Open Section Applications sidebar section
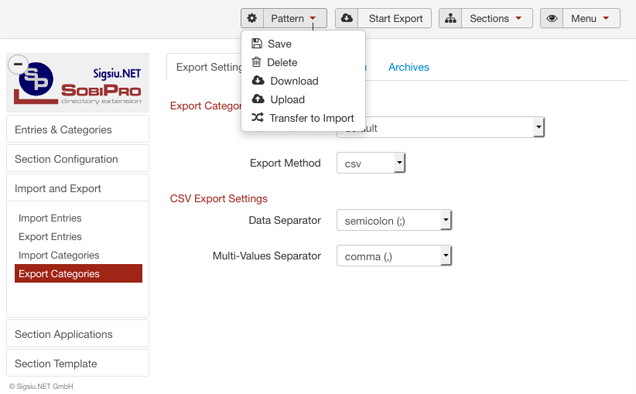The image size is (636, 394). pos(78,334)
